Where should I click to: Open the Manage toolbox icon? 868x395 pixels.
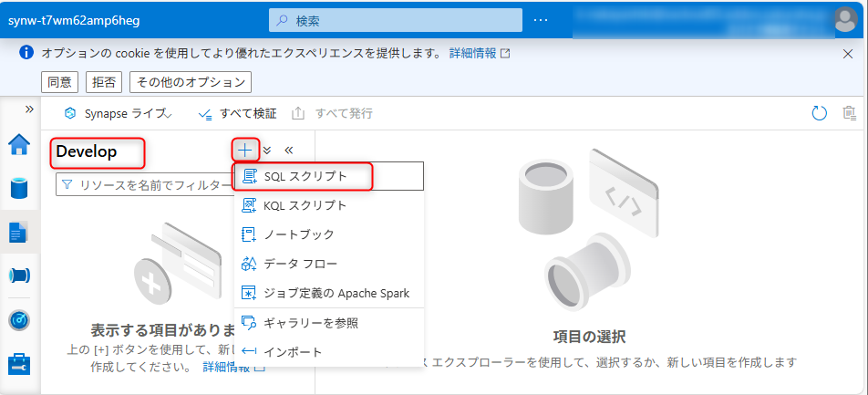(19, 363)
